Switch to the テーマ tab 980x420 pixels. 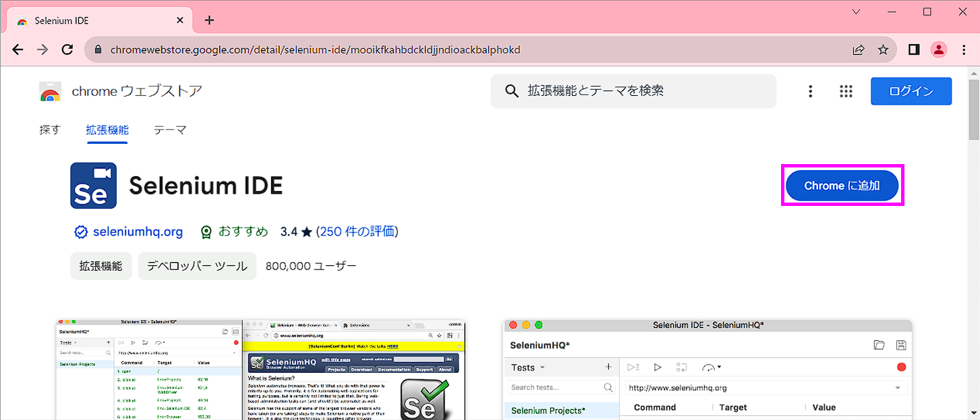pyautogui.click(x=169, y=130)
